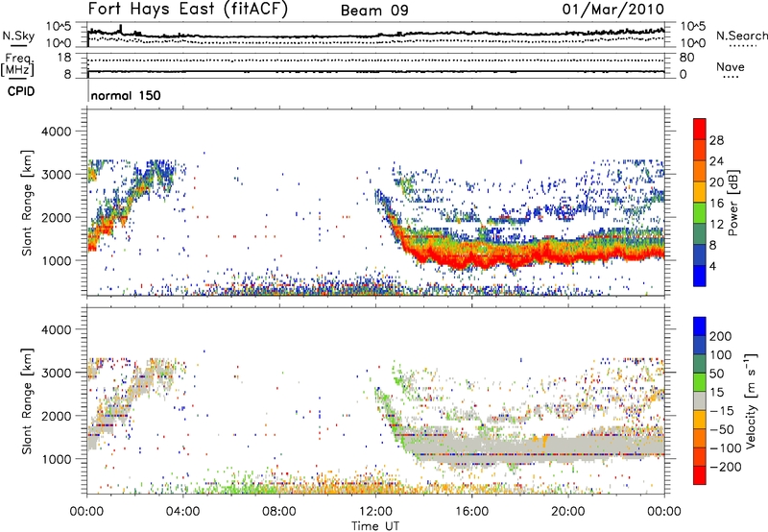The height and width of the screenshot is (532, 768).
Task: Click the '12:00' time axis tick label
Action: [375, 512]
